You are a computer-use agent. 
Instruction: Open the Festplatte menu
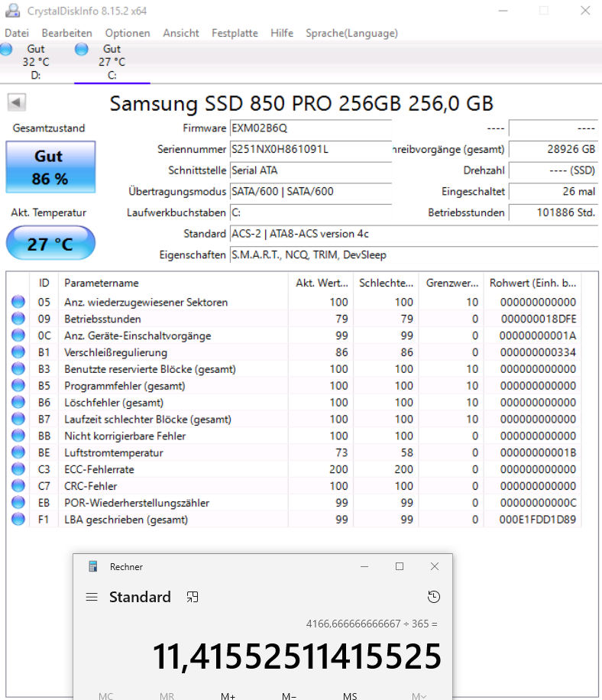(235, 33)
